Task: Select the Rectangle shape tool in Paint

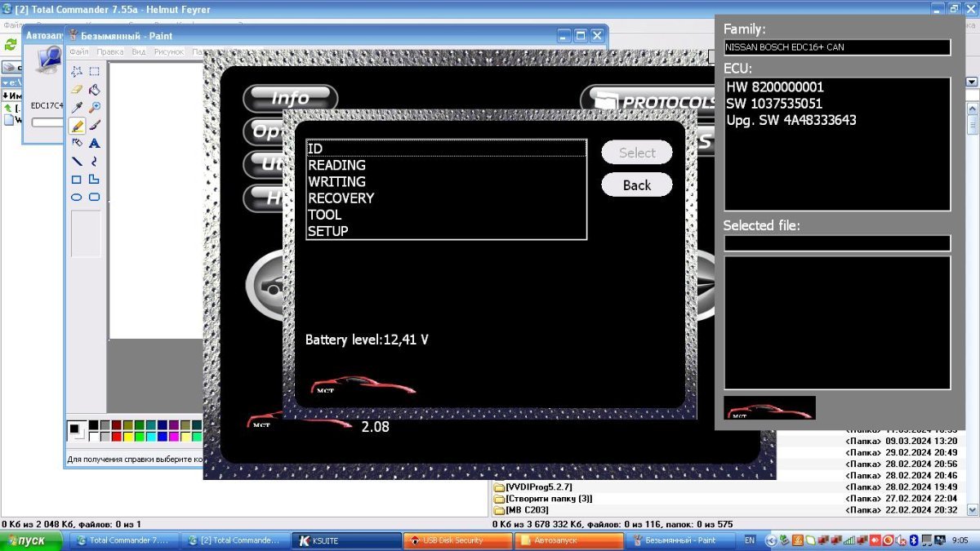Action: pos(77,179)
